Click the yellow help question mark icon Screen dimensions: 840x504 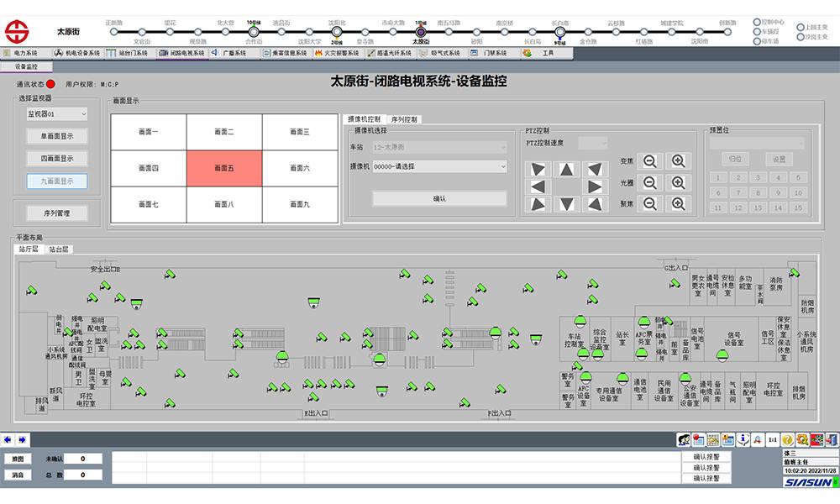[787, 439]
